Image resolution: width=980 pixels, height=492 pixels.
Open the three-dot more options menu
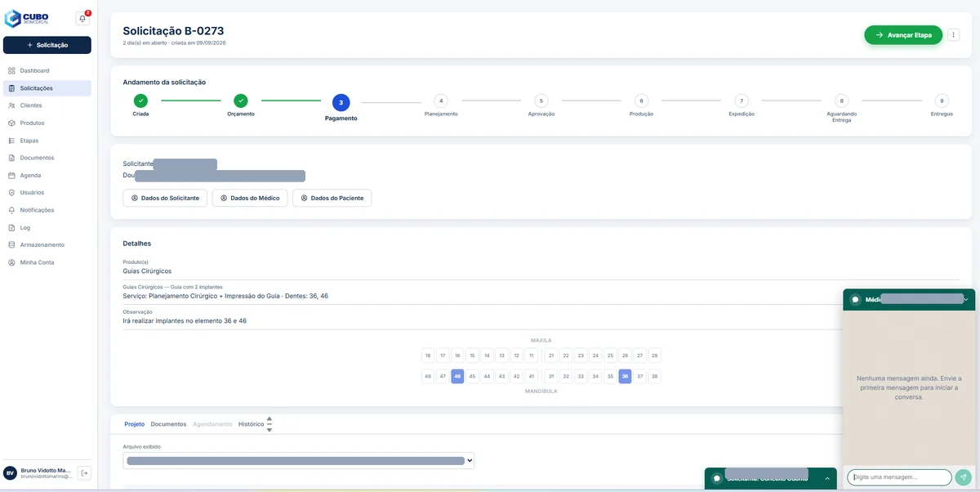[x=953, y=35]
